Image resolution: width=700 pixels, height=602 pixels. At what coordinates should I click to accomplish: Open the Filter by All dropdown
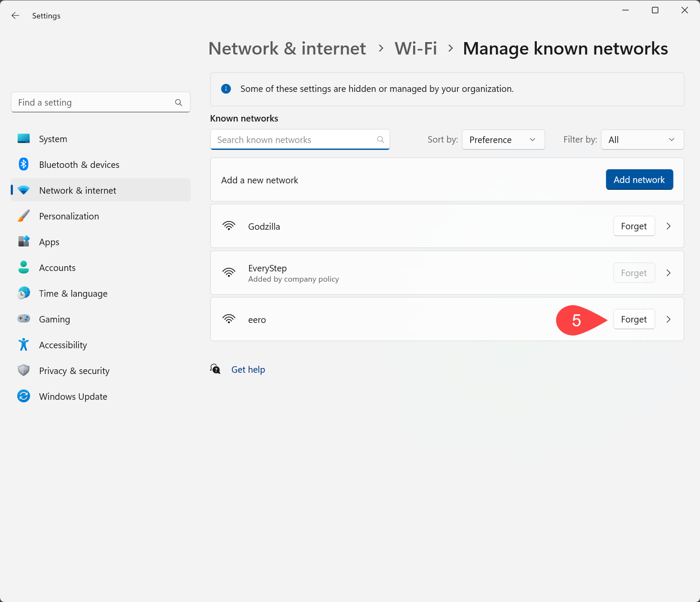[642, 140]
